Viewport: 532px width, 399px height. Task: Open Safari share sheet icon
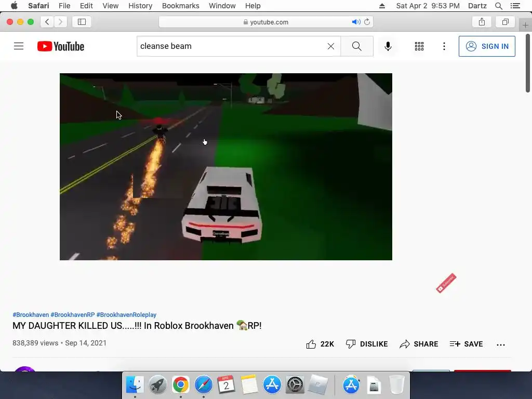click(x=482, y=22)
